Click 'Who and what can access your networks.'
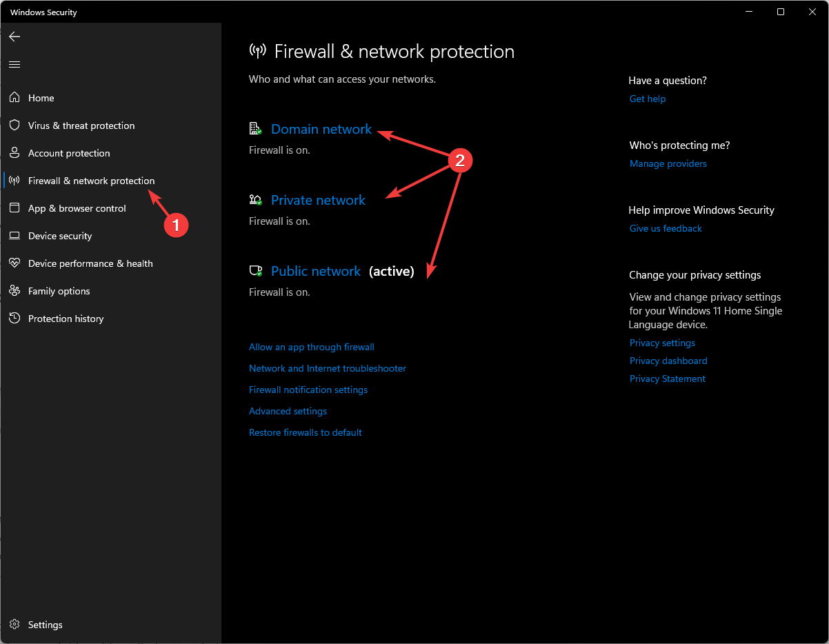The image size is (829, 644). [342, 79]
